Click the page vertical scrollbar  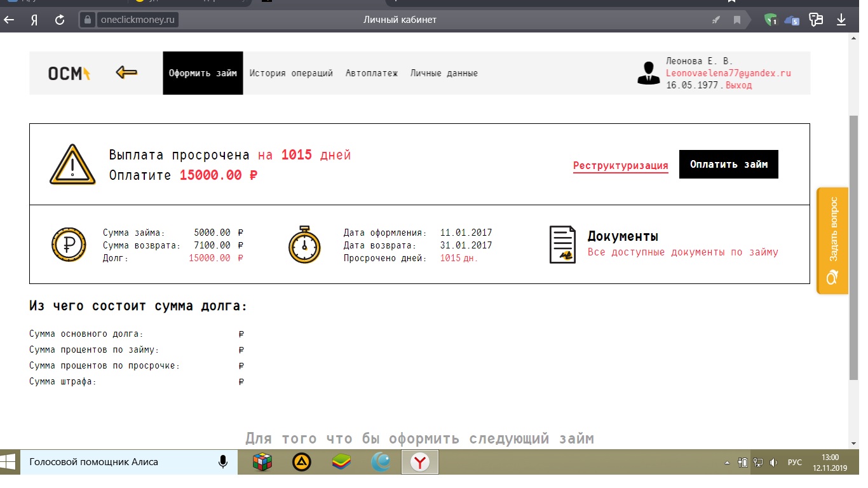pos(853,248)
